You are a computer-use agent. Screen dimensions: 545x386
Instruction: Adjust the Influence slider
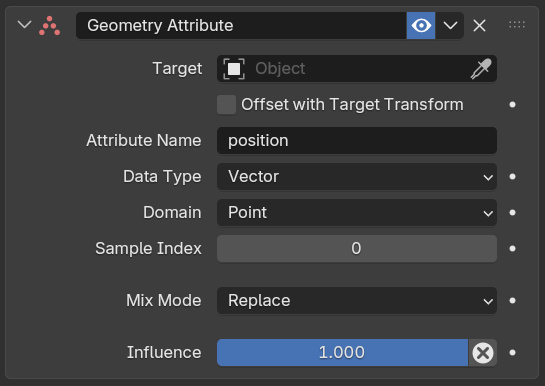pos(342,353)
